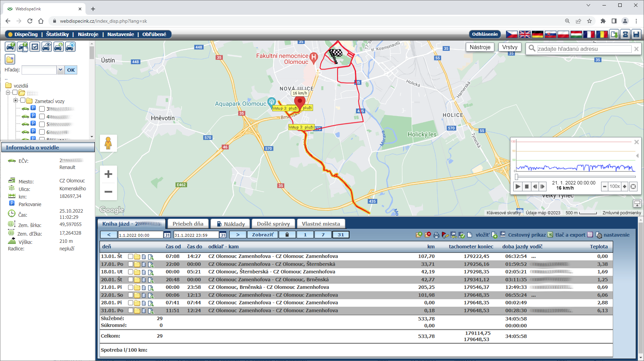The image size is (644, 361).
Task: Click the map zoom in plus button
Action: 108,174
